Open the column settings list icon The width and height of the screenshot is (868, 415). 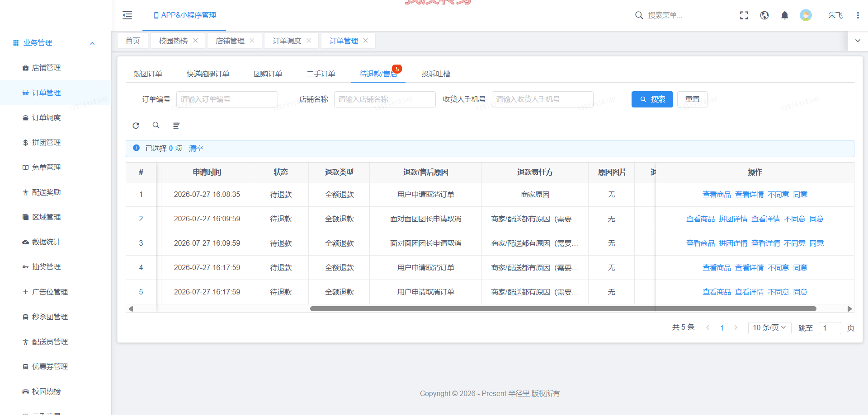coord(176,126)
